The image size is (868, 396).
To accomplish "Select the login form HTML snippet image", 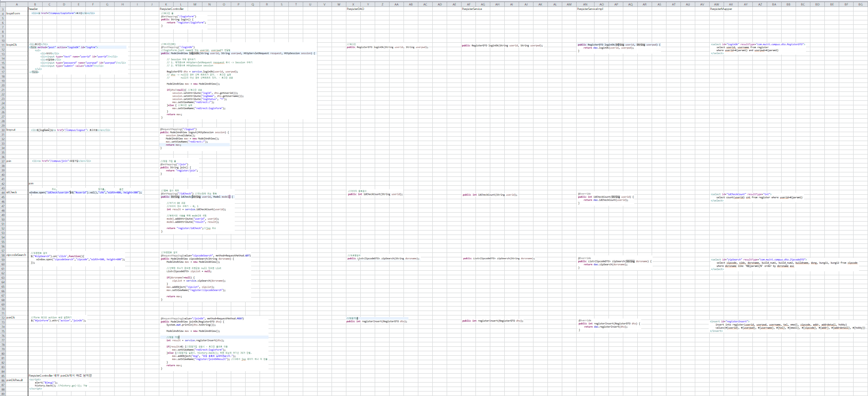I will pyautogui.click(x=78, y=58).
